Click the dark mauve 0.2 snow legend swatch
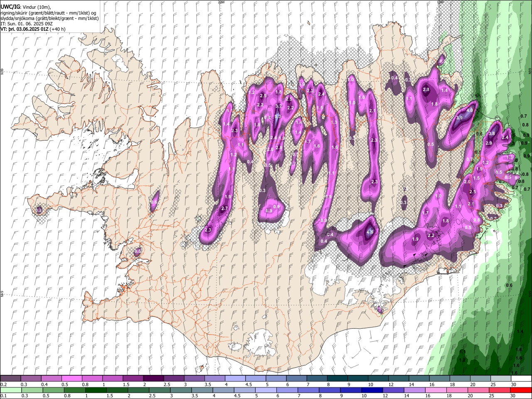The height and width of the screenshot is (399, 532). coord(10,379)
